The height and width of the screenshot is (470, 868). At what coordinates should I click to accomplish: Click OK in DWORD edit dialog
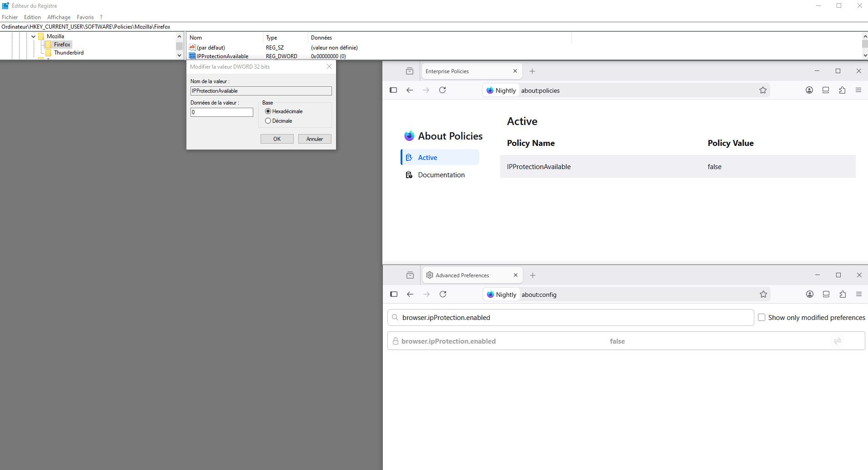pos(277,139)
